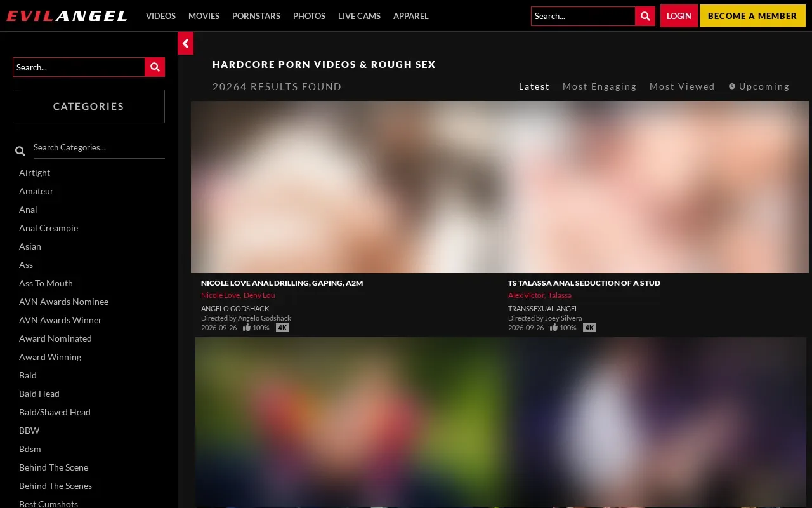This screenshot has height=508, width=812.
Task: Open the Alex Victor performer link
Action: [x=527, y=295]
